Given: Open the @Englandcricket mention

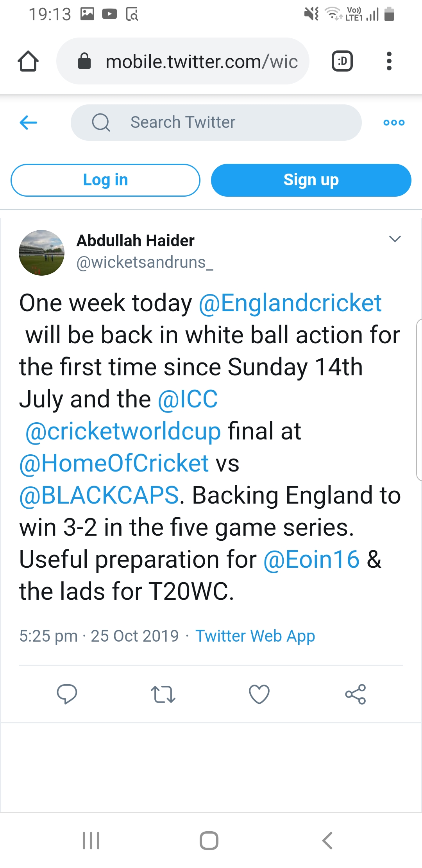Looking at the screenshot, I should [x=290, y=303].
